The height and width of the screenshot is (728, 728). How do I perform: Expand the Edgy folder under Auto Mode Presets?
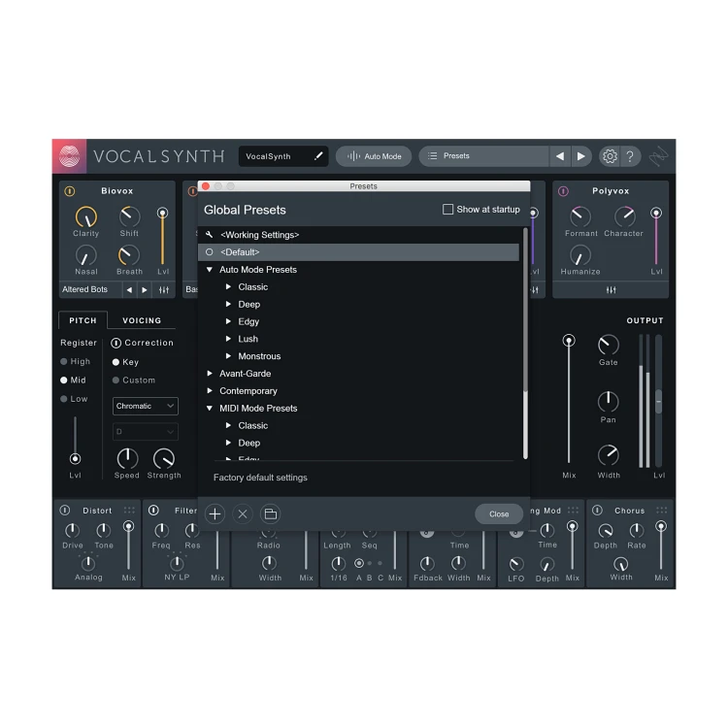[228, 321]
